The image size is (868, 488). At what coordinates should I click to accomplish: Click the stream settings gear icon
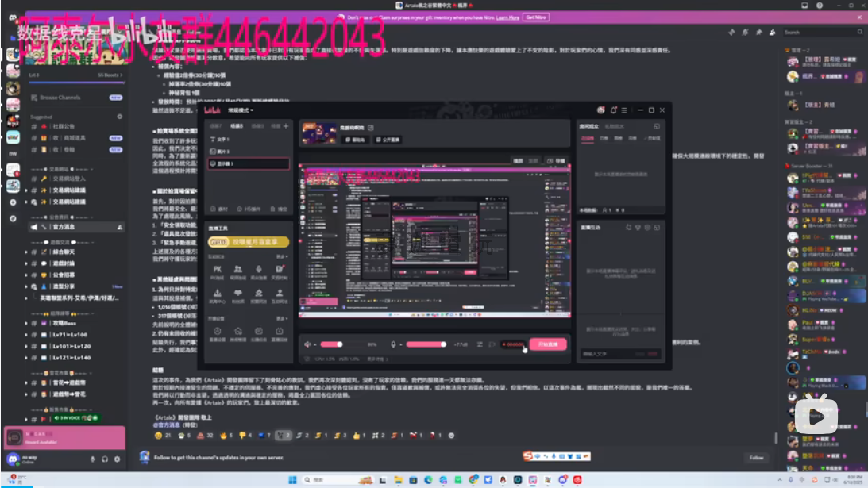[x=217, y=332]
